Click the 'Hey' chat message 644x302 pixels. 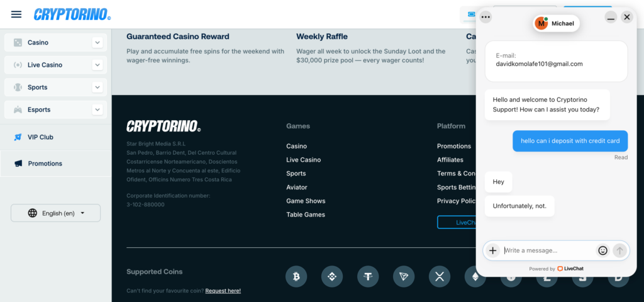coord(498,182)
